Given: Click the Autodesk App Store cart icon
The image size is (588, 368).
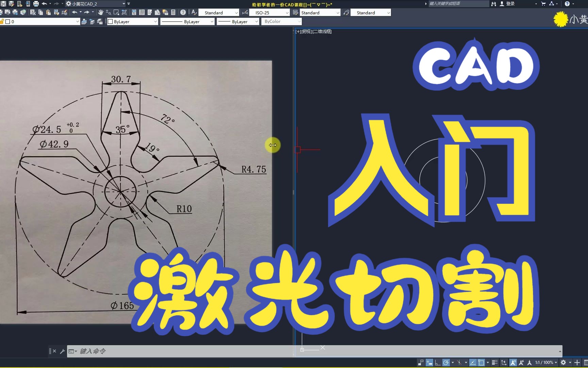Looking at the screenshot, I should pos(543,4).
